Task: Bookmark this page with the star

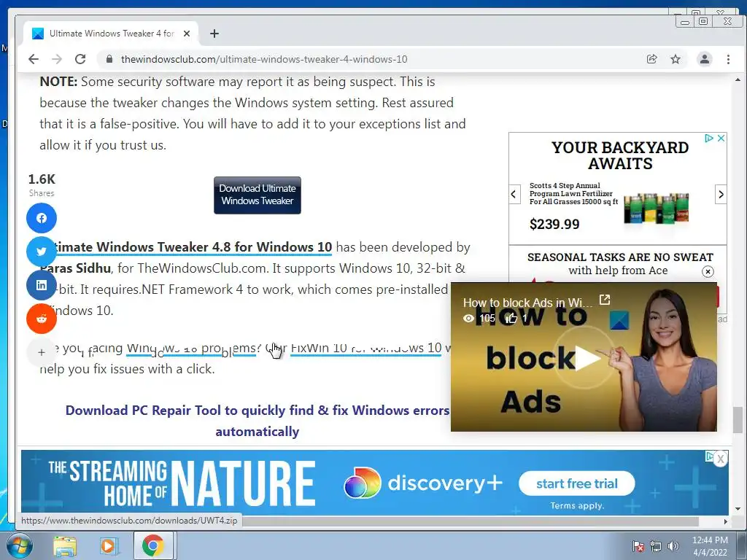Action: [x=676, y=59]
